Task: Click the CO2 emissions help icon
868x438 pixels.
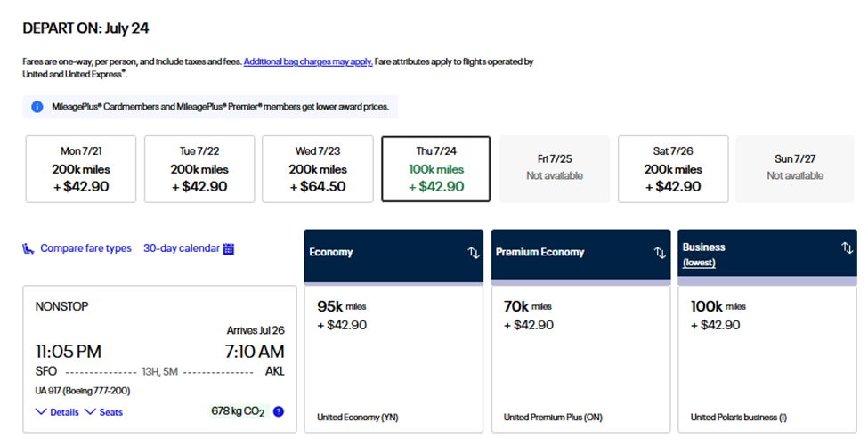Action: pyautogui.click(x=279, y=411)
